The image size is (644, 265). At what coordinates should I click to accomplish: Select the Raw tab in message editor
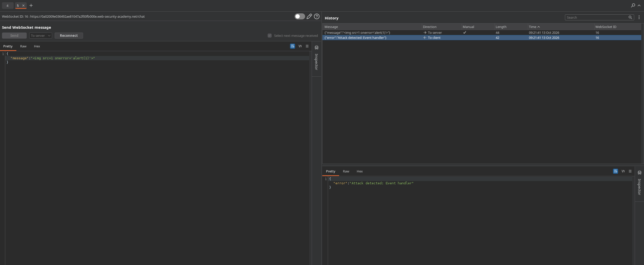[23, 46]
